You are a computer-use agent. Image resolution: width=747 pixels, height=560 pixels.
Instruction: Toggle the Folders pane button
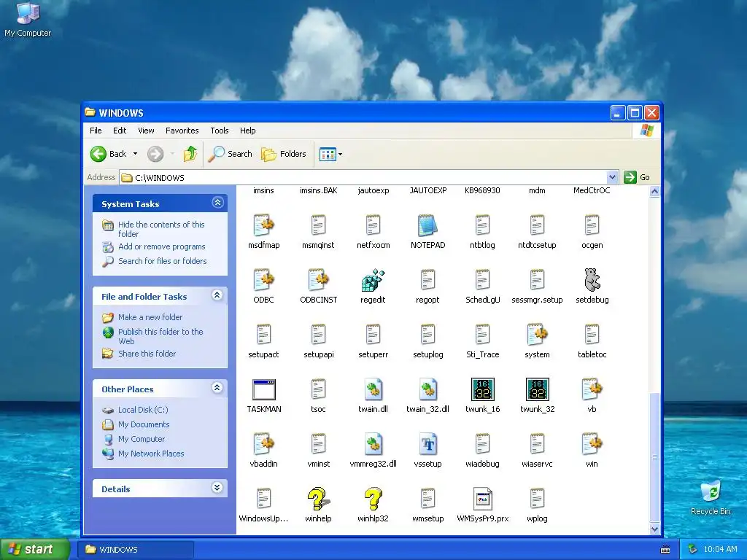point(284,154)
